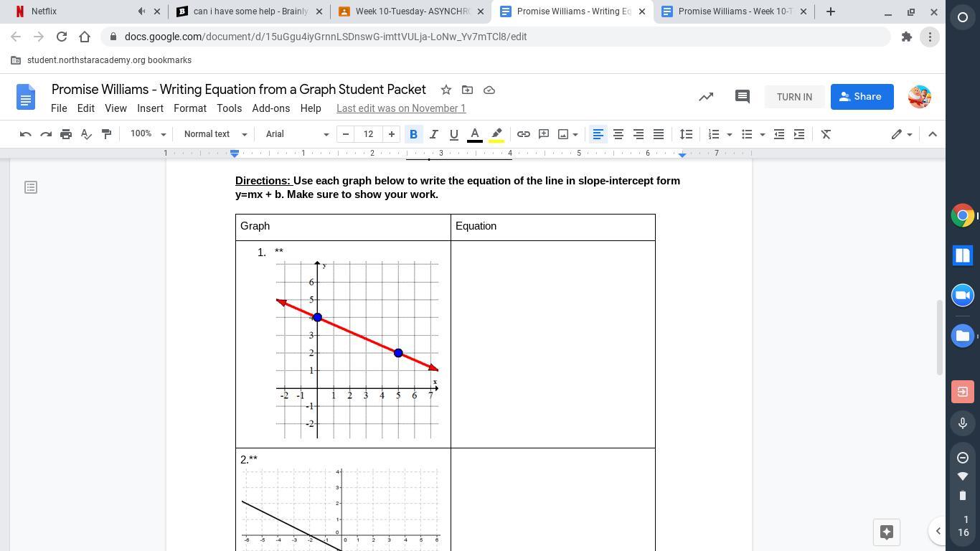Screen dimensions: 980x551
Task: Switch to the Week 10-Tuesday tab
Action: click(x=411, y=11)
